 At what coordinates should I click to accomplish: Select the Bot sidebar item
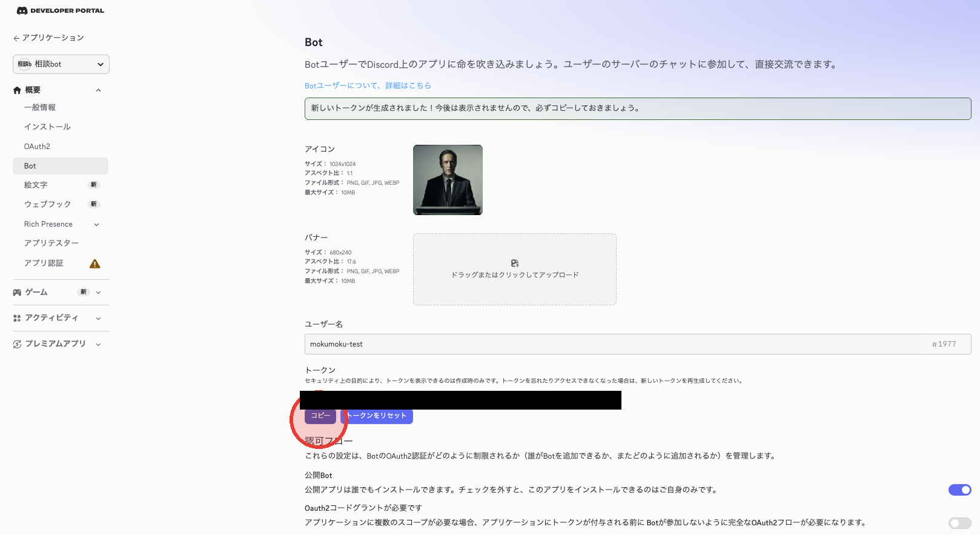pos(61,166)
